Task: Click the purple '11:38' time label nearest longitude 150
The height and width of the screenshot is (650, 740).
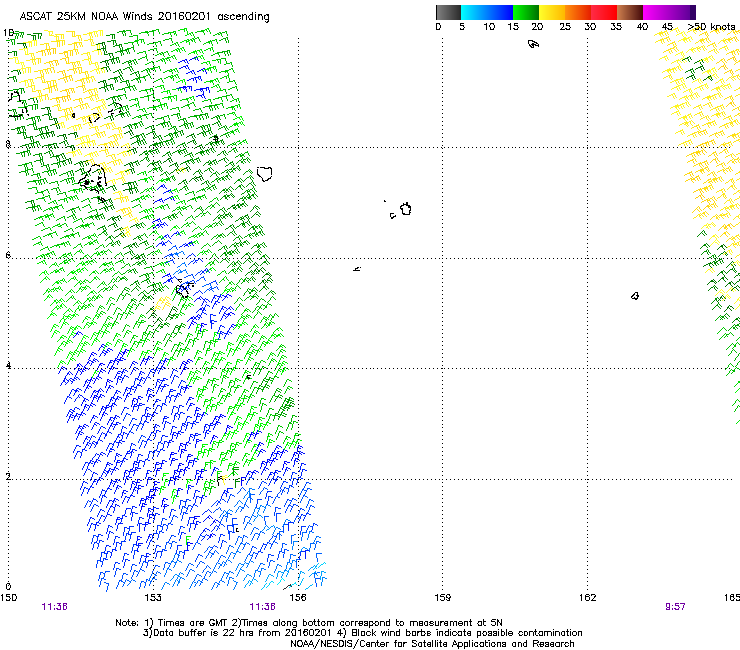Action: (x=54, y=607)
